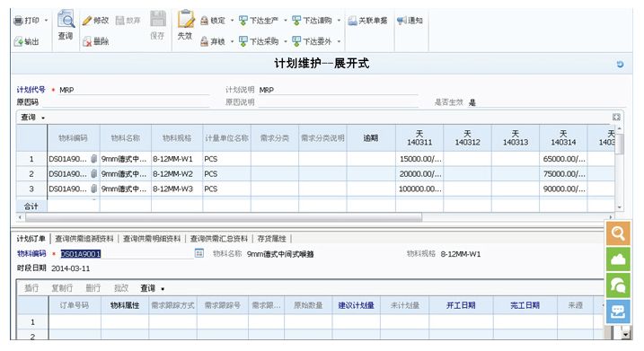The image size is (644, 351).
Task: Click the 完工日期 column header
Action: click(525, 305)
